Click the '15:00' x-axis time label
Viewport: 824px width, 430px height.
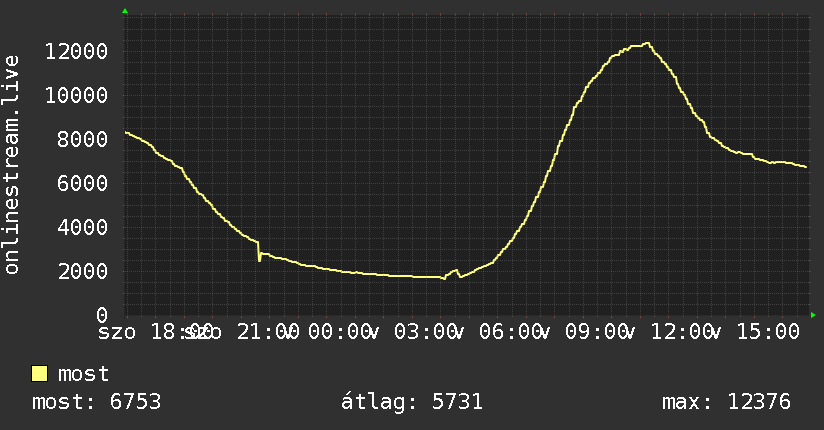coord(768,332)
